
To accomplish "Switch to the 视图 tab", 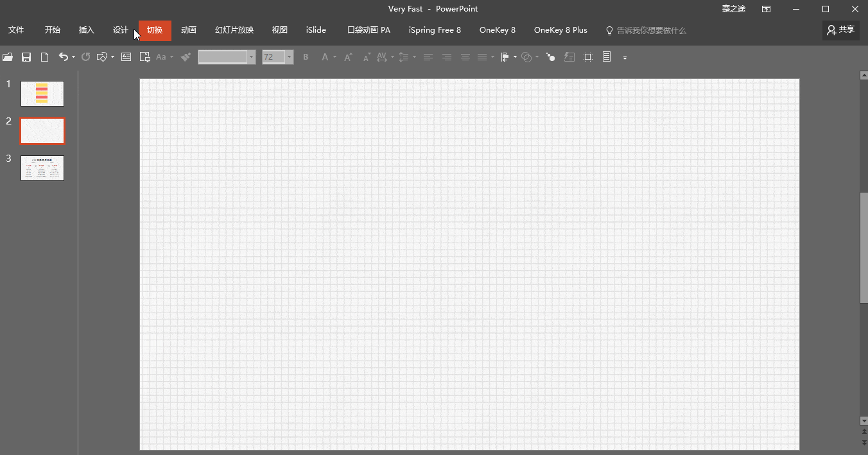I will pyautogui.click(x=280, y=30).
